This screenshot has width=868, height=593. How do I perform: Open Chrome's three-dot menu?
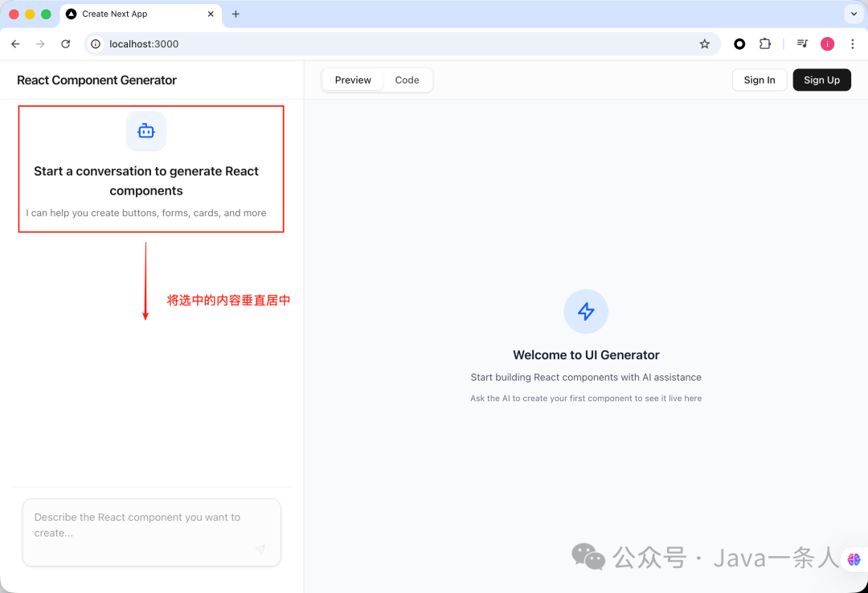(x=853, y=44)
